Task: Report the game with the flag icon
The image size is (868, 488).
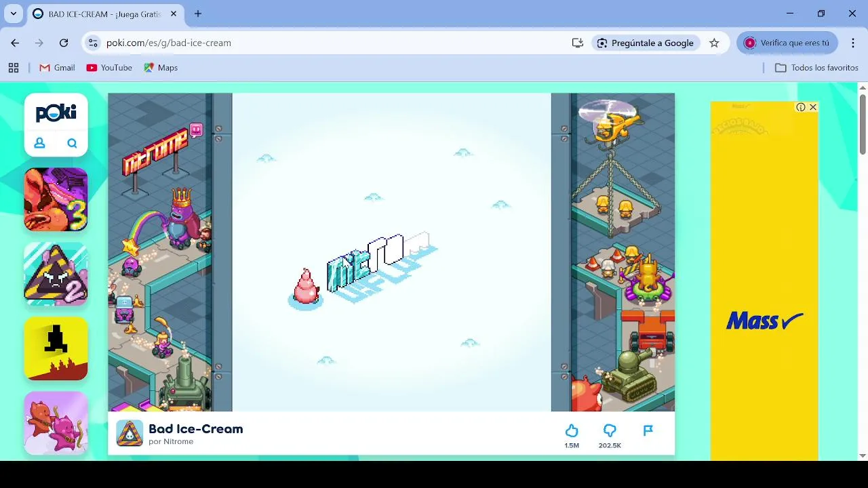Action: (648, 430)
